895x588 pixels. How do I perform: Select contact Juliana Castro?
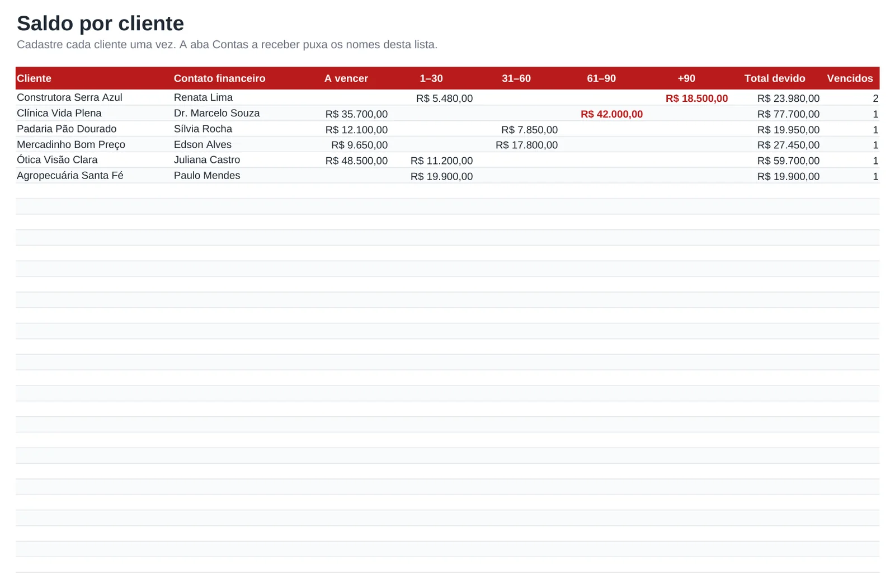coord(207,159)
